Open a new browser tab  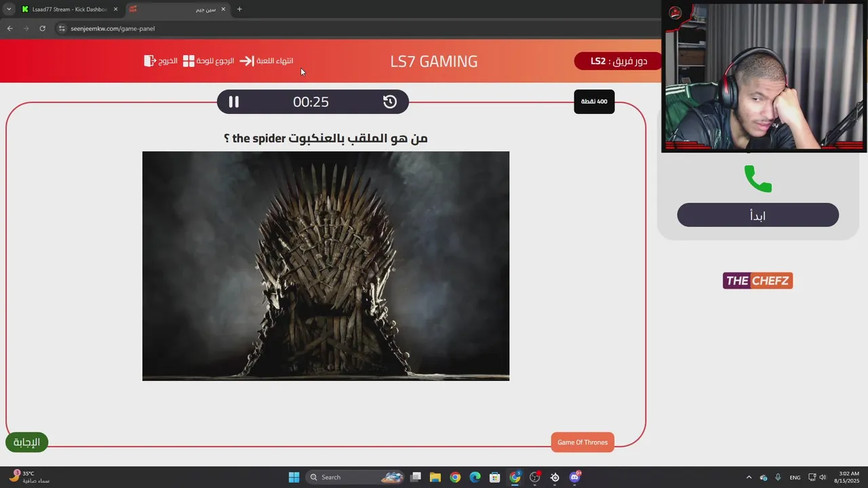tap(239, 9)
